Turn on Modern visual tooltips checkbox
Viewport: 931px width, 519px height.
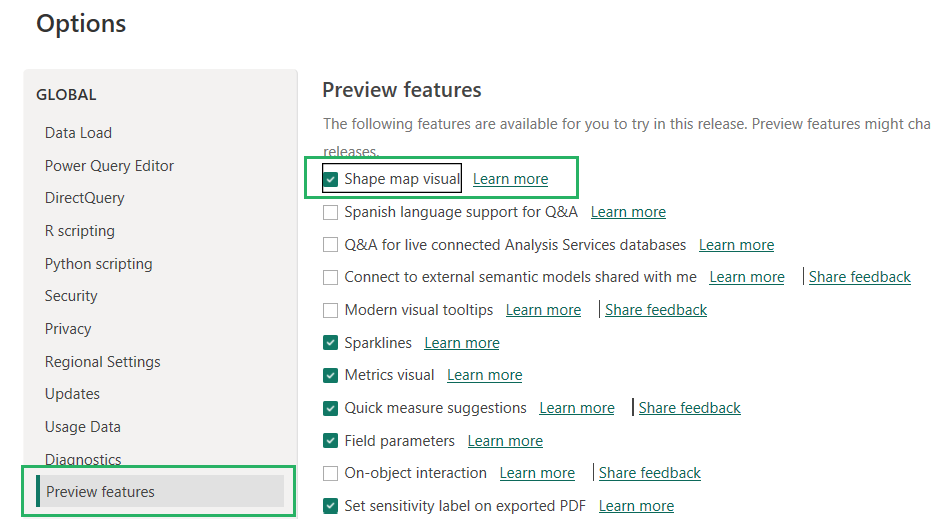pos(331,310)
